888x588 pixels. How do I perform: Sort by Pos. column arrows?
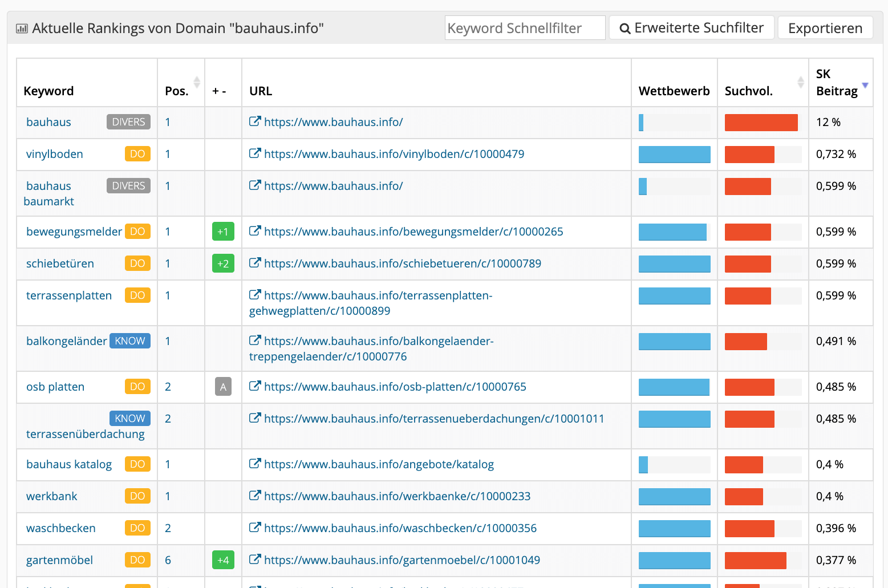tap(197, 83)
